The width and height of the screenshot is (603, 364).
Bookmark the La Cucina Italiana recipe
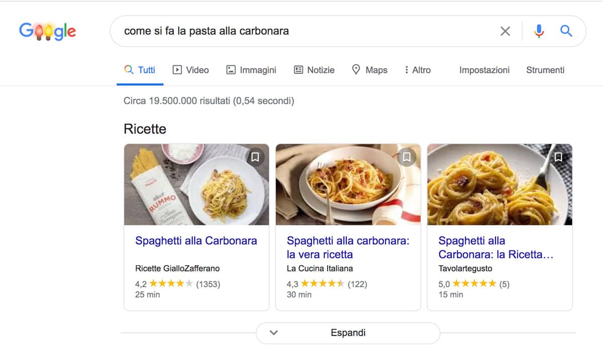click(x=407, y=157)
